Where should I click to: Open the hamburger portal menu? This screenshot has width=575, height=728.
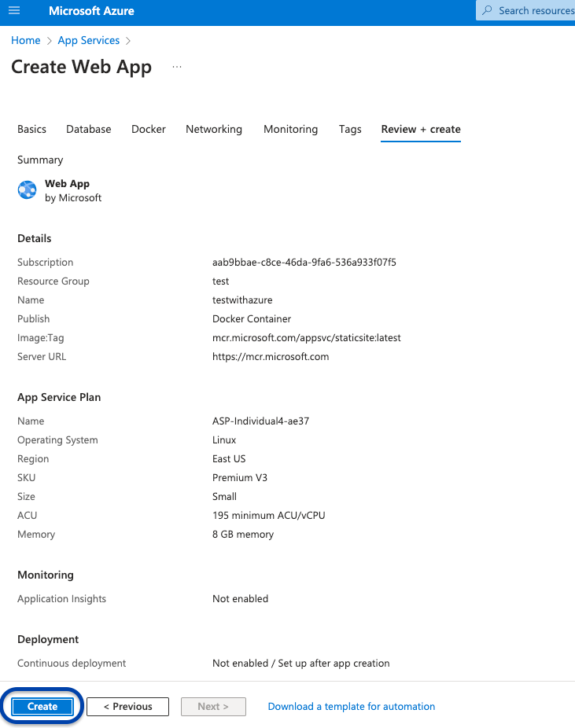(x=14, y=10)
